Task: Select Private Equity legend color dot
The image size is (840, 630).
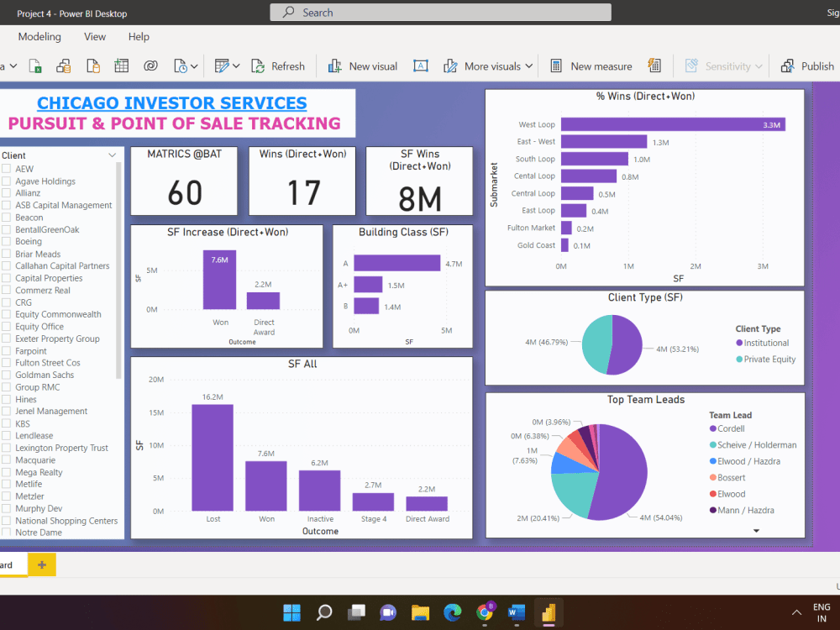Action: click(x=739, y=359)
